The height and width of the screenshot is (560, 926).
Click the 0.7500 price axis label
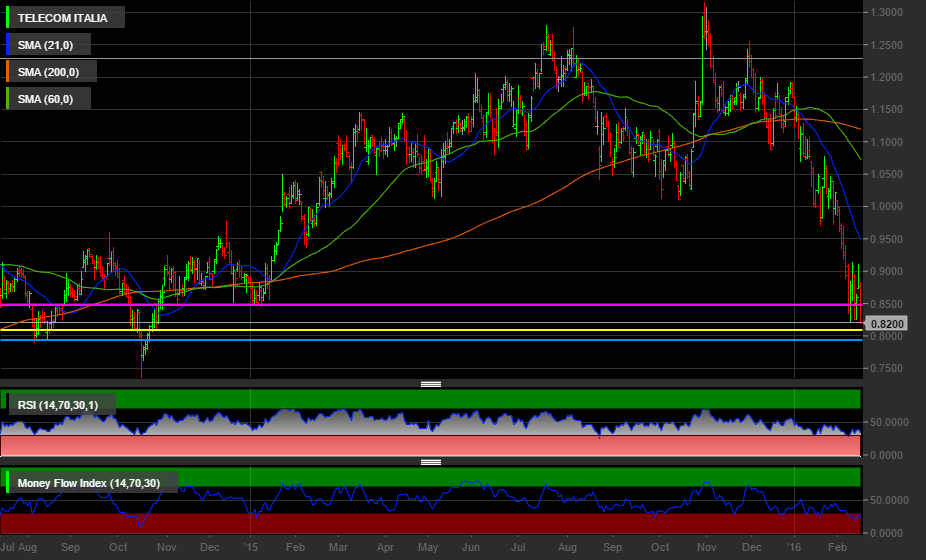[x=886, y=369]
